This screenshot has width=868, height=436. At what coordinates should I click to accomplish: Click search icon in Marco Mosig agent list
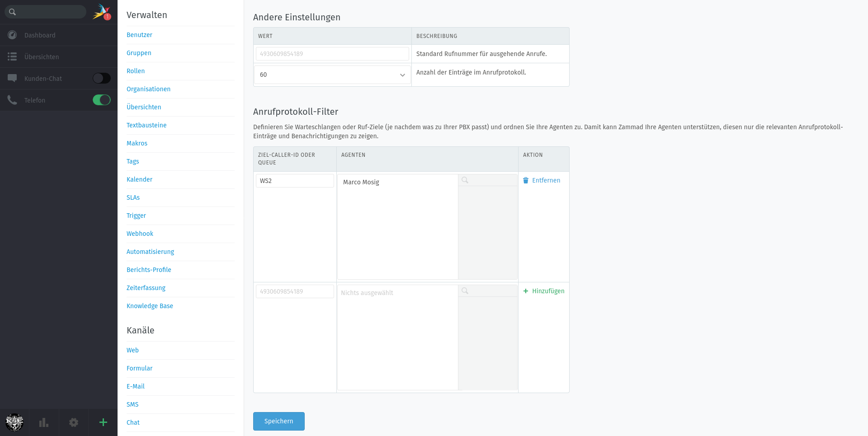point(465,180)
